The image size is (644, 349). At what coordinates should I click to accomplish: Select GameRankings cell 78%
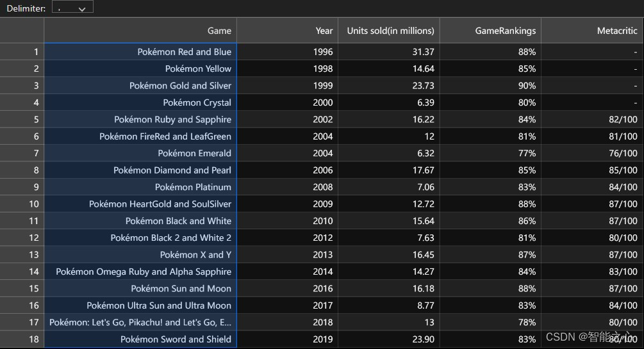point(490,322)
